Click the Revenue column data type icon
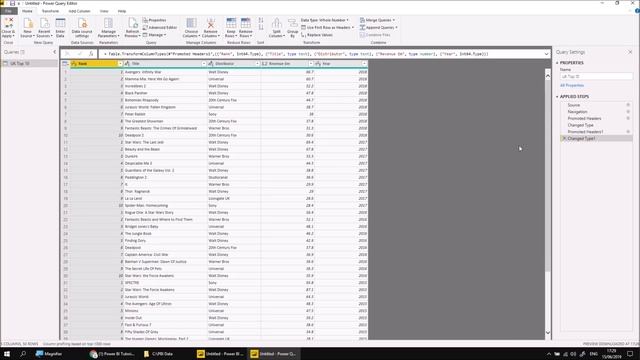The width and height of the screenshot is (640, 360). (x=264, y=64)
